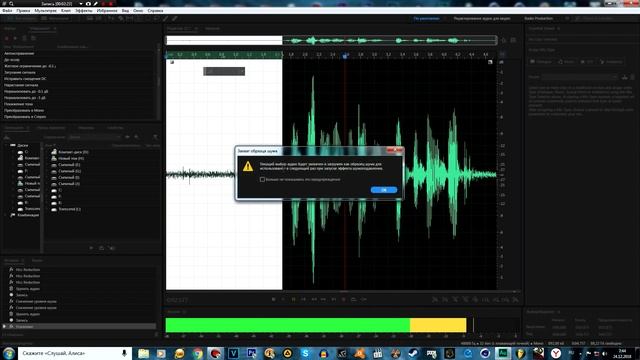Click the Stop transport button
Screen dimensions: 640x360
click(x=273, y=299)
